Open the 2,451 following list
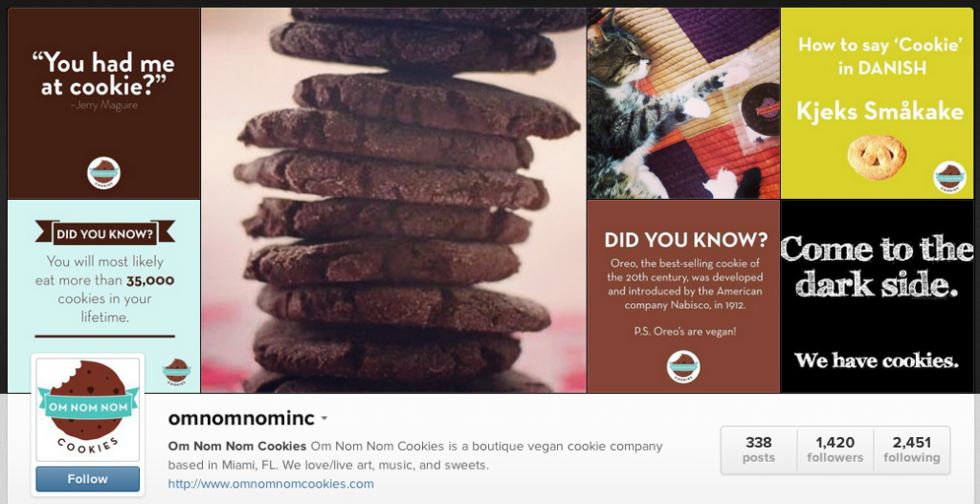980x504 pixels. (x=912, y=449)
